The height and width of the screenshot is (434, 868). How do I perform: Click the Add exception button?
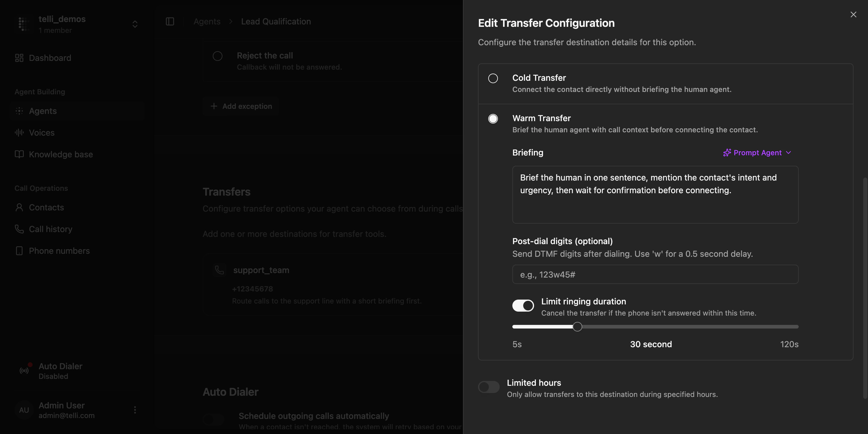pos(241,106)
